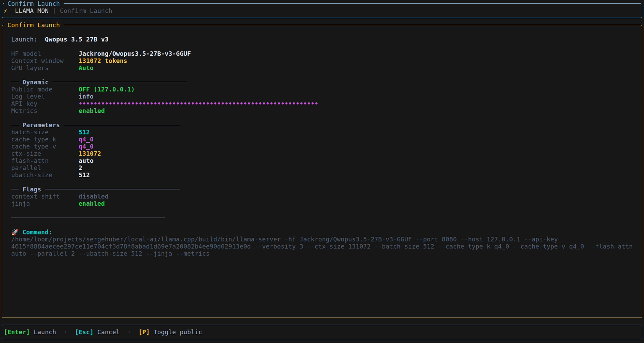Select the API key dotted value field
Screen dimensions: 644x343
pyautogui.click(x=198, y=104)
